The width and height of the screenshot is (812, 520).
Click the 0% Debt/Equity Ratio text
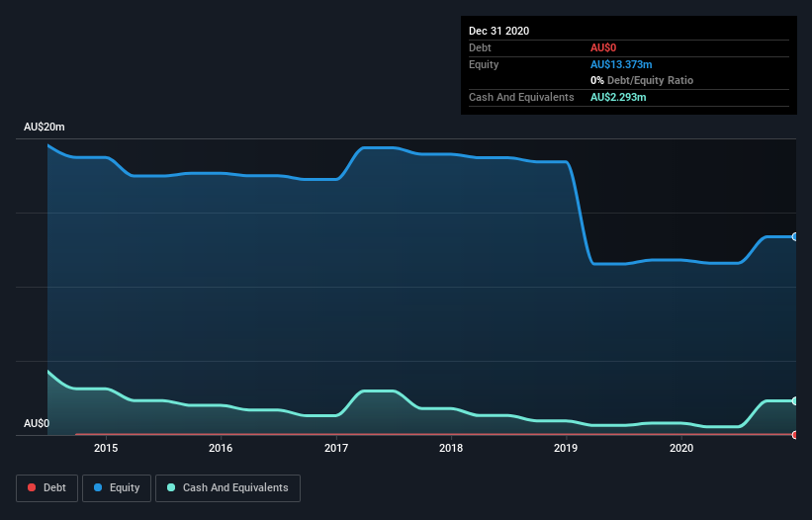642,80
